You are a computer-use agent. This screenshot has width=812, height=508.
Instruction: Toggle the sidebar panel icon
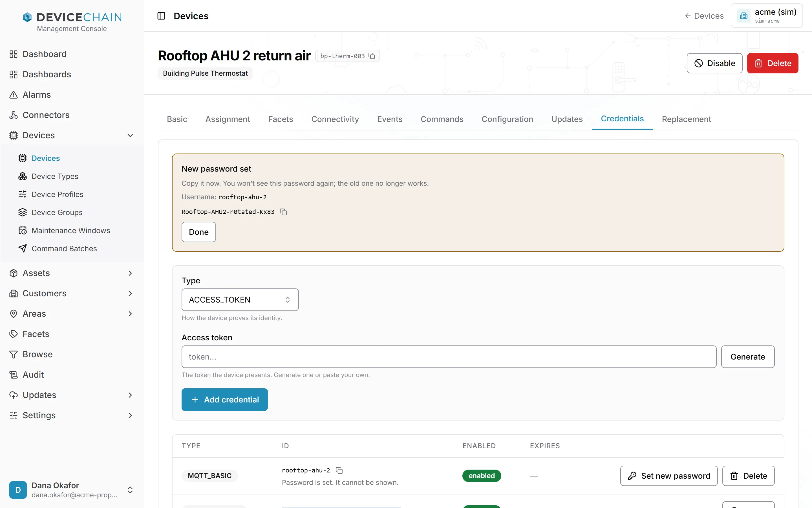click(161, 16)
